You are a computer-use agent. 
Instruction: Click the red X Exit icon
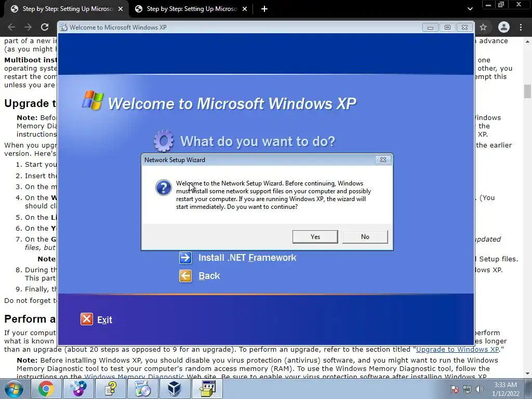87,320
